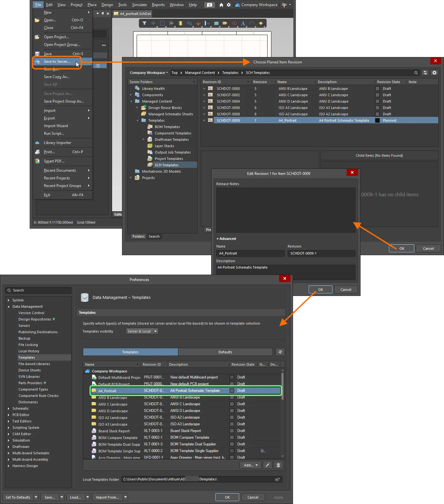
Task: Click Import From... button in Preferences
Action: coord(107,497)
